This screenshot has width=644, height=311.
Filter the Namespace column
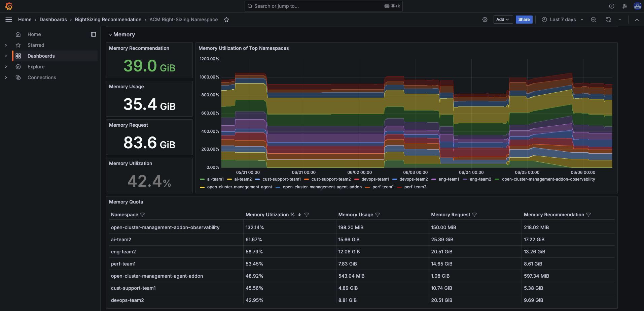pos(142,215)
